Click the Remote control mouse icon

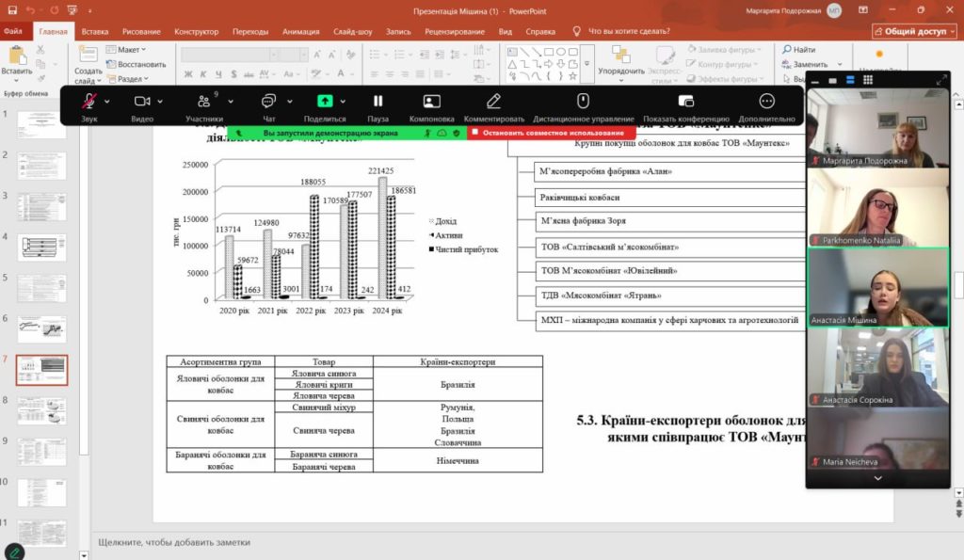(x=583, y=102)
